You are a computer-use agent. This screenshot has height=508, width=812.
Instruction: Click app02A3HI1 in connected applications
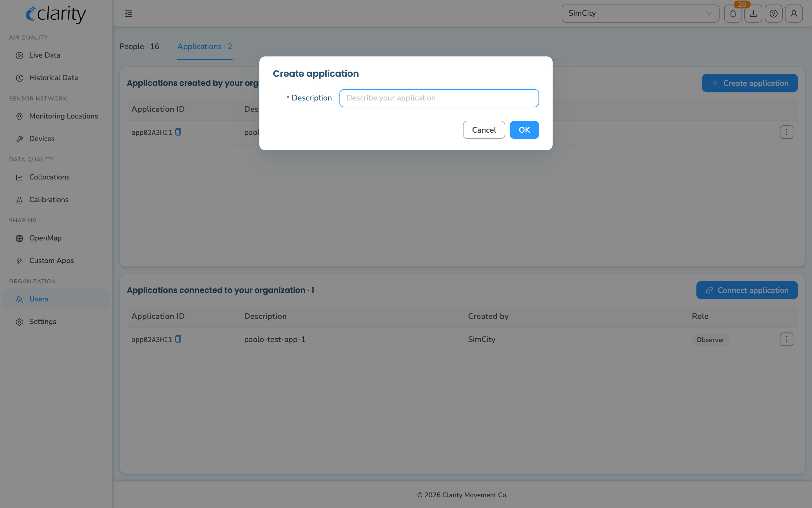(152, 340)
